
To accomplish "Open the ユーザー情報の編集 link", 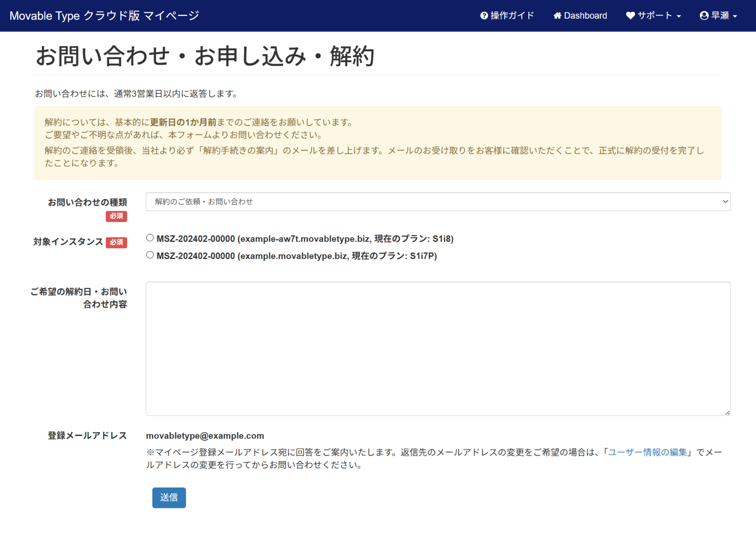I will [647, 452].
